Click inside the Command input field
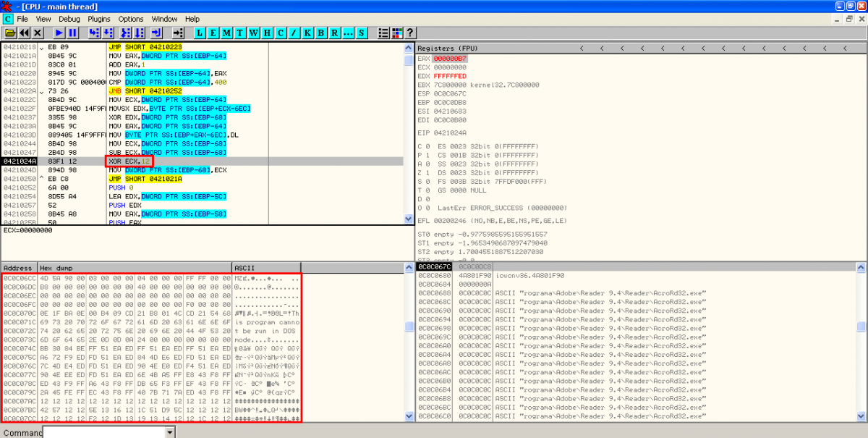 (104, 432)
